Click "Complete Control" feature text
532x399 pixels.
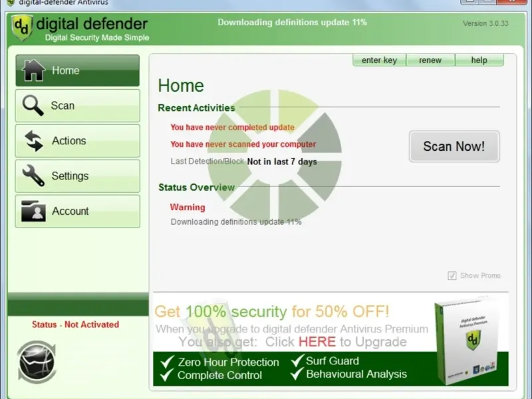pos(219,375)
